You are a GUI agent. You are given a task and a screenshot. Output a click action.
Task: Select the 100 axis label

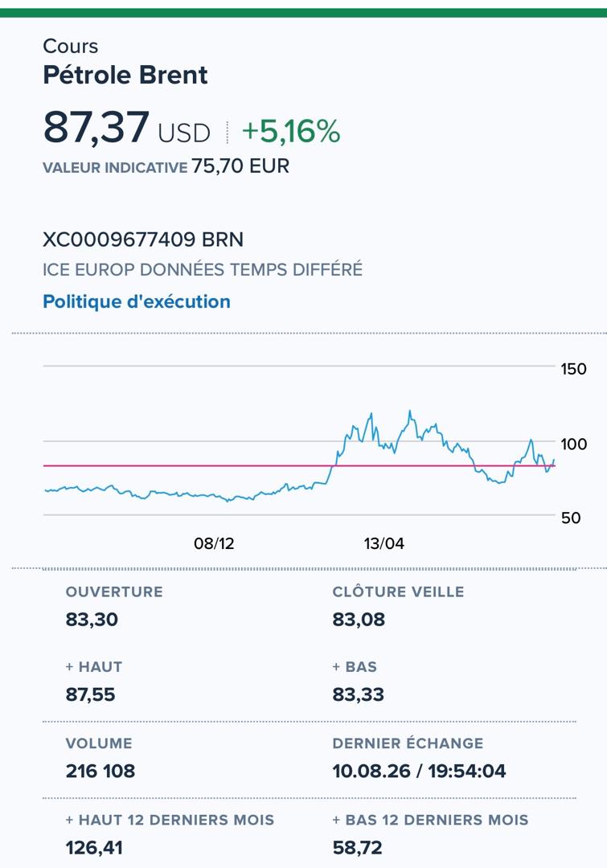(573, 444)
